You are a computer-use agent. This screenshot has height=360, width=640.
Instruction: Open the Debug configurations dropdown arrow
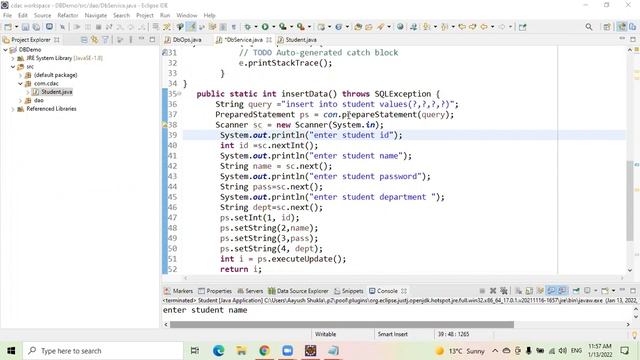coord(256,27)
